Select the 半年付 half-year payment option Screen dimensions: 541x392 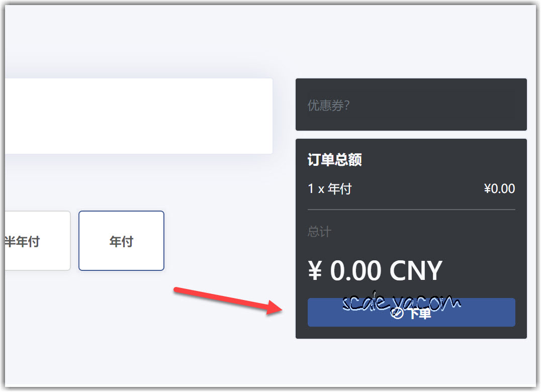click(37, 241)
